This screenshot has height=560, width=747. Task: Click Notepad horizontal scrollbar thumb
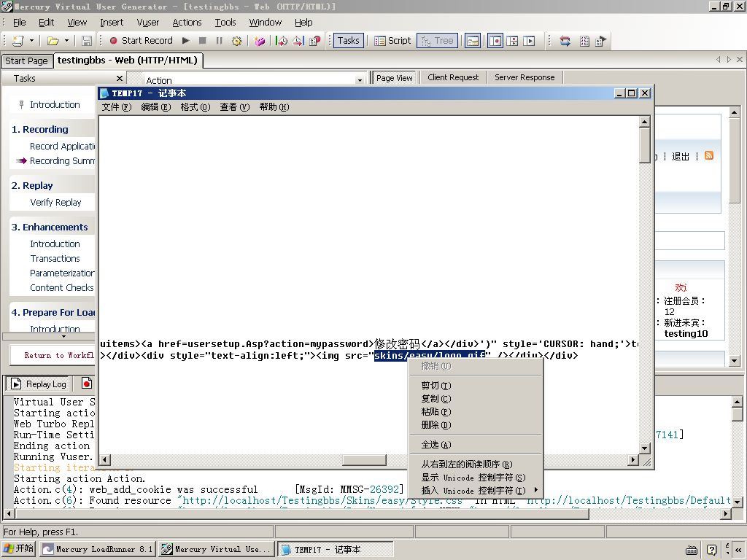point(365,460)
